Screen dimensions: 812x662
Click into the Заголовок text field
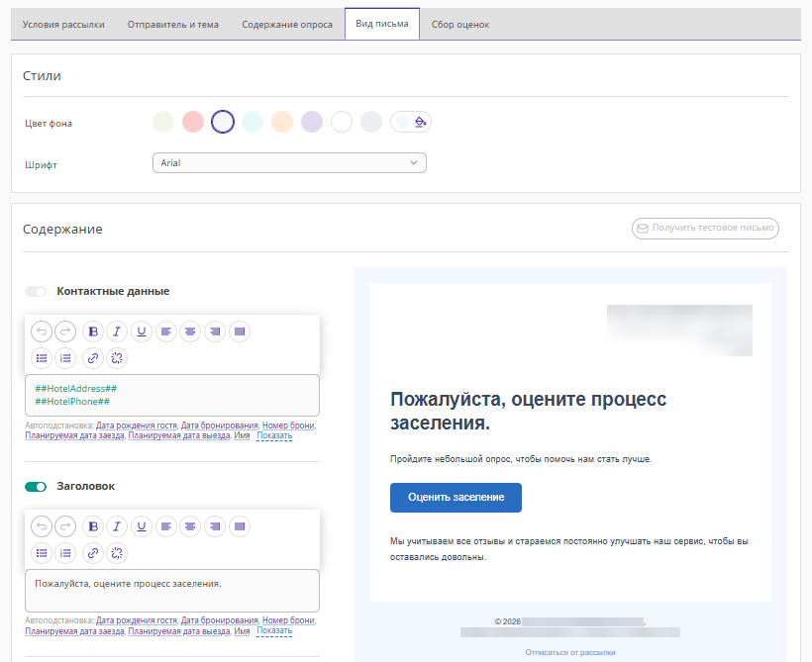coord(171,590)
